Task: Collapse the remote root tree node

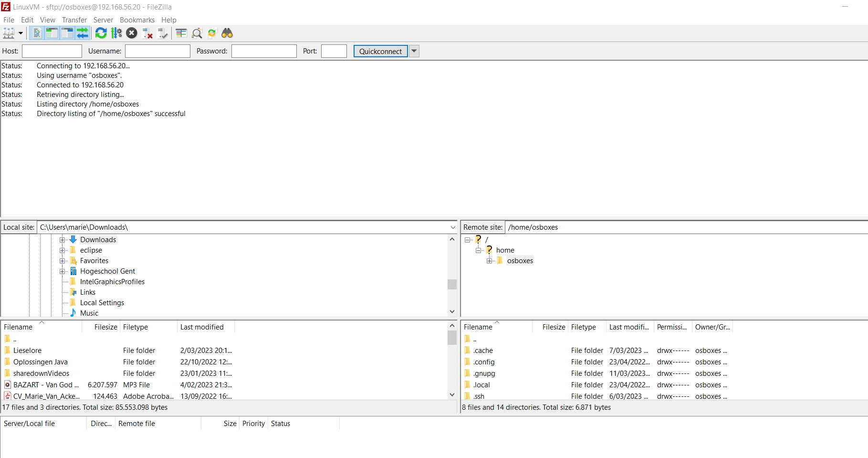Action: pos(468,240)
